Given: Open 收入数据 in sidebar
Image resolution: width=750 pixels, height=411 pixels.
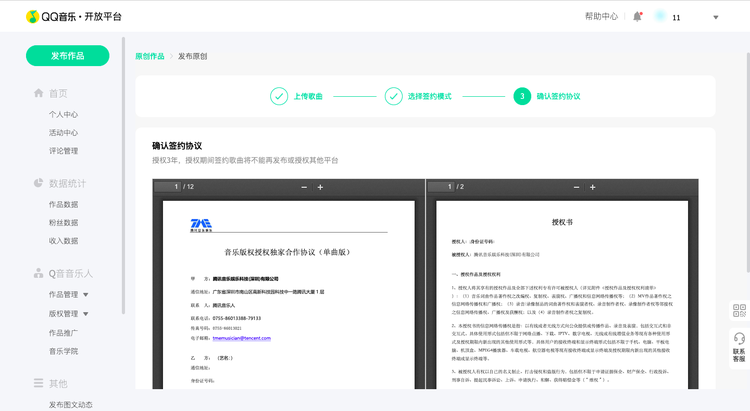Looking at the screenshot, I should point(63,241).
